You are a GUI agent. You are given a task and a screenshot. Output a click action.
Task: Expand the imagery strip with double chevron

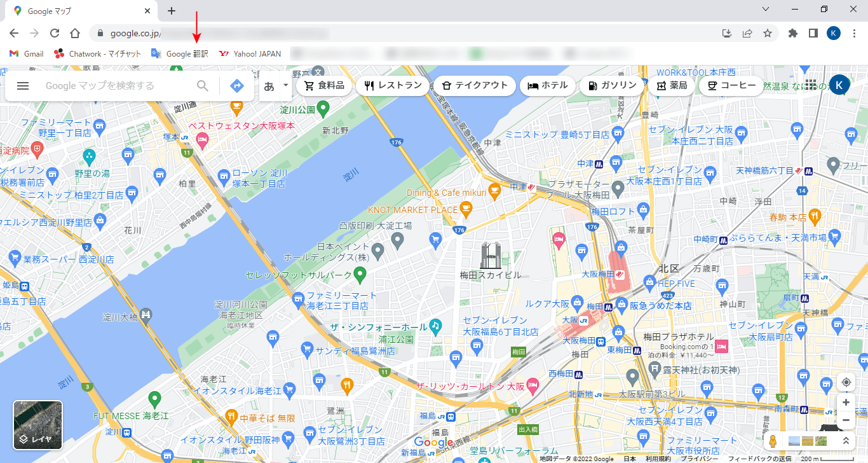846,441
